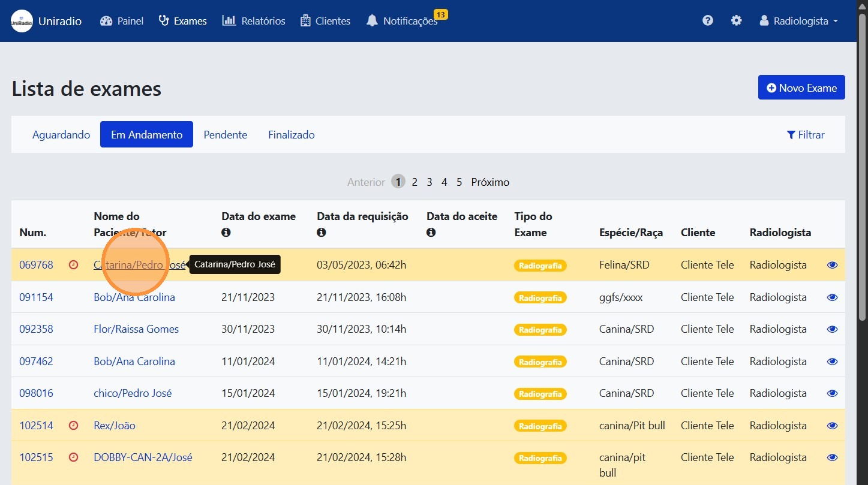
Task: Open settings via the gear icon
Action: pos(736,20)
